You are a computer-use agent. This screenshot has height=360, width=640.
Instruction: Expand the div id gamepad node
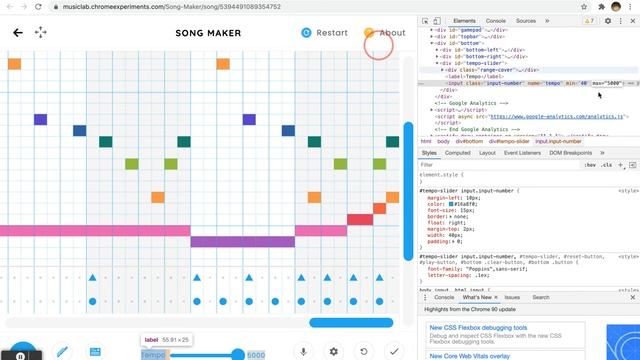[x=432, y=30]
